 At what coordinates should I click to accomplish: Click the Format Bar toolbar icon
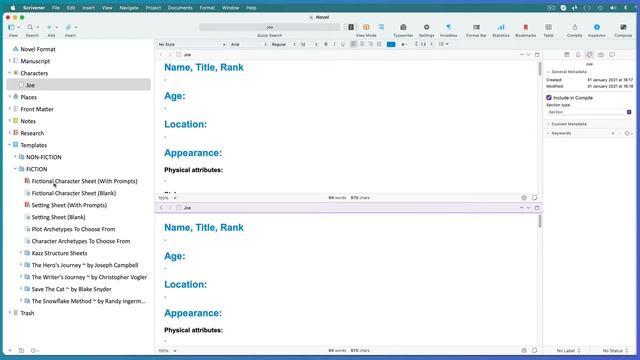(476, 27)
